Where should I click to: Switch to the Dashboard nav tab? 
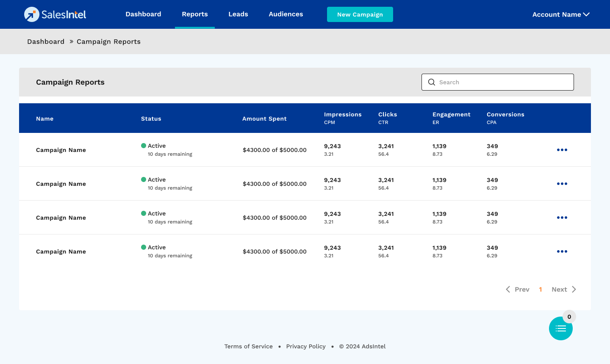coord(143,14)
